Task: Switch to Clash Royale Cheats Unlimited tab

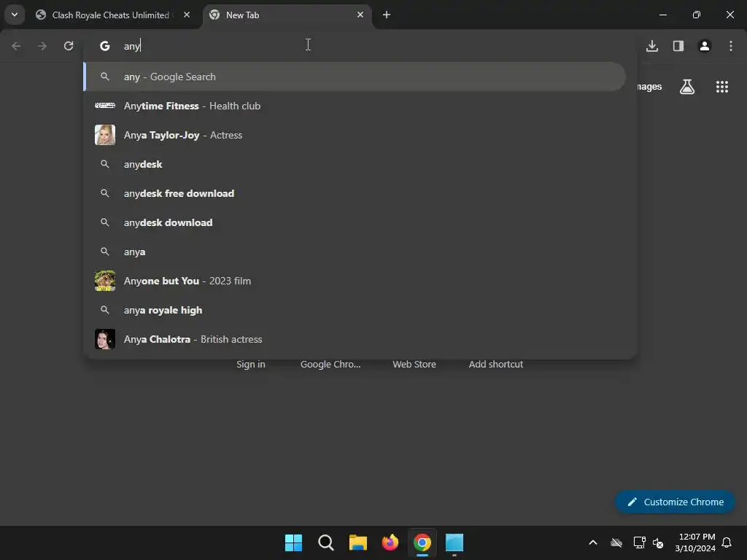Action: pos(111,15)
